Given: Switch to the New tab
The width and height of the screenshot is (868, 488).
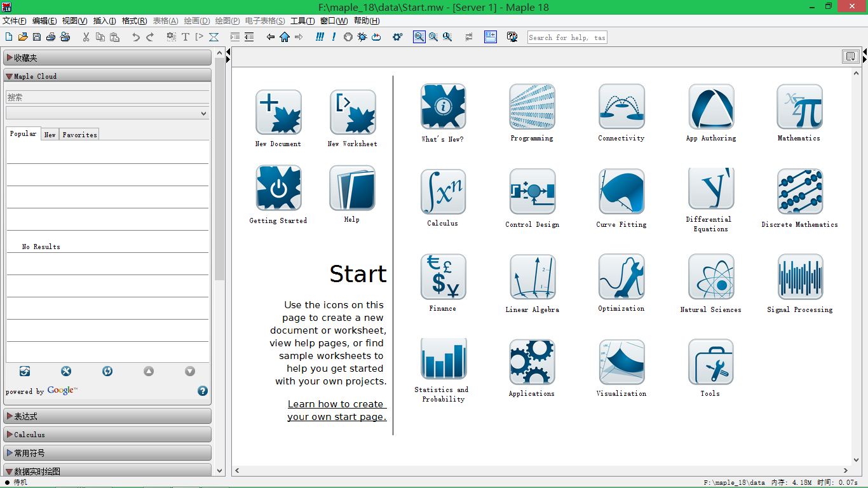Looking at the screenshot, I should [x=50, y=135].
